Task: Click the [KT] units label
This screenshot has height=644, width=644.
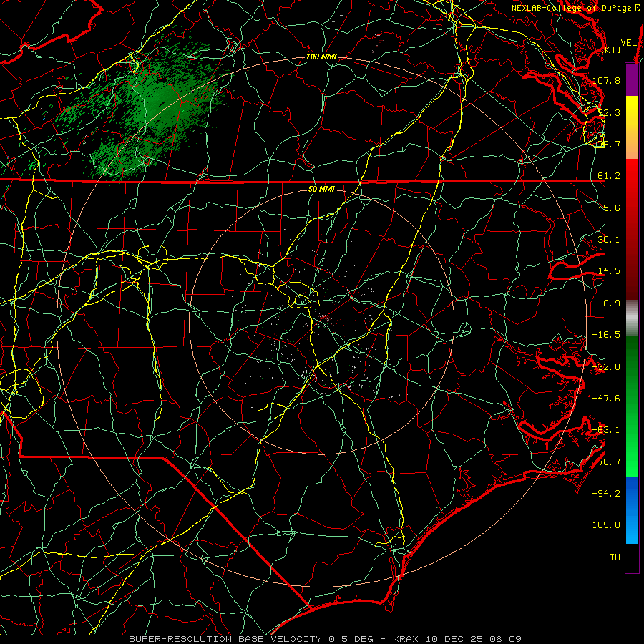Action: [611, 49]
